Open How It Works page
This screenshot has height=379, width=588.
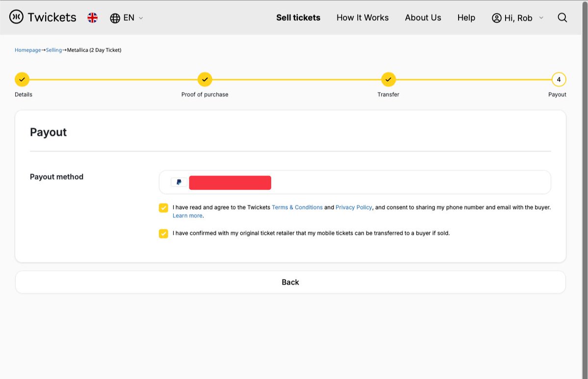tap(362, 18)
